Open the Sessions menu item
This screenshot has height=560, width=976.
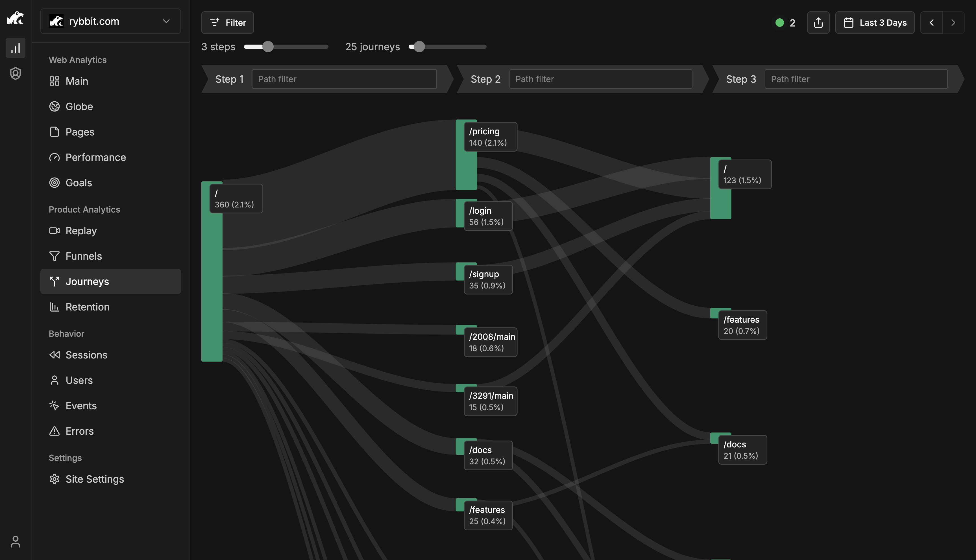click(86, 355)
